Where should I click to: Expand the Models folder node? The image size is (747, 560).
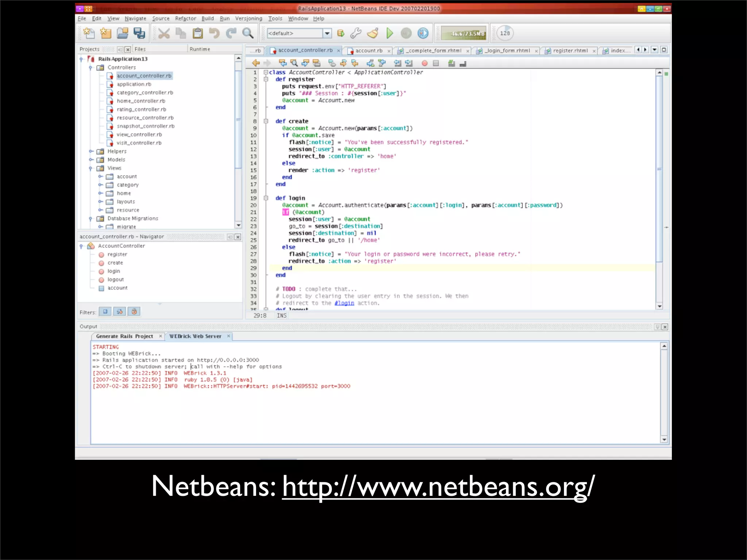91,160
